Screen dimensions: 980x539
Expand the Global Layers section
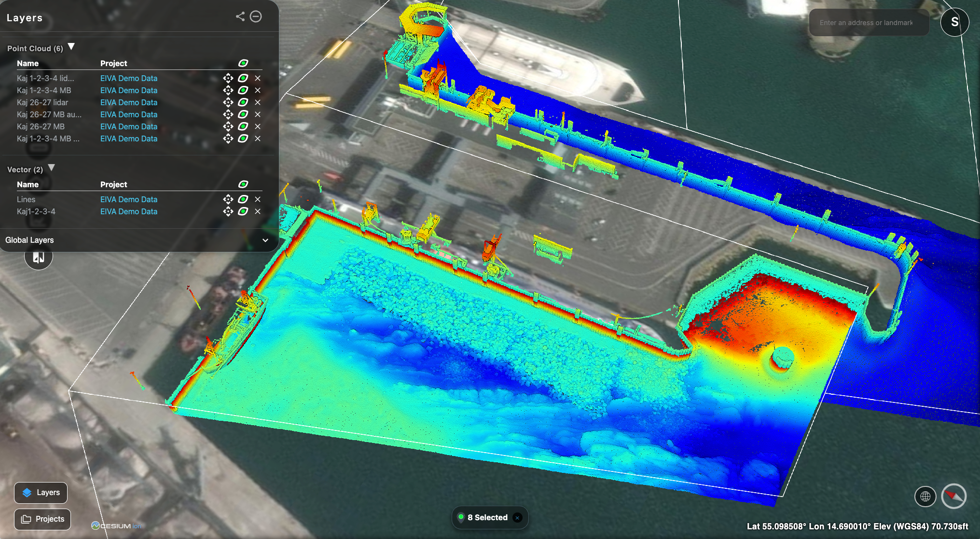pyautogui.click(x=265, y=240)
